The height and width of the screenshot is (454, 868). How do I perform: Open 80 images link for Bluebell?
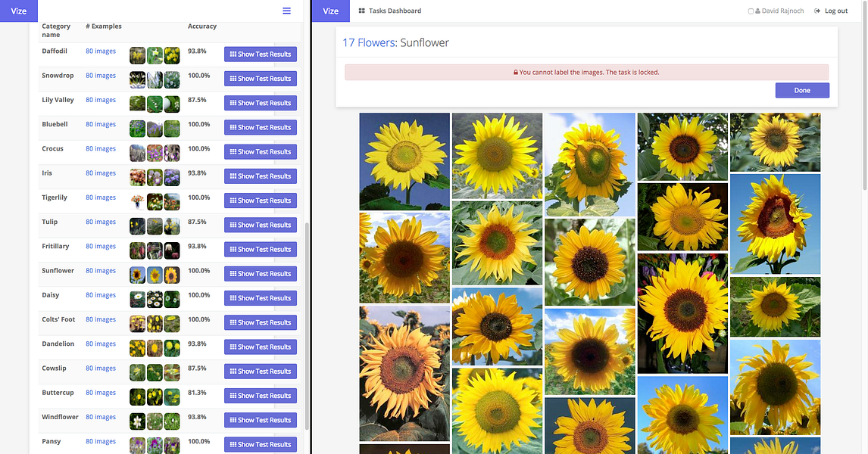pyautogui.click(x=101, y=124)
